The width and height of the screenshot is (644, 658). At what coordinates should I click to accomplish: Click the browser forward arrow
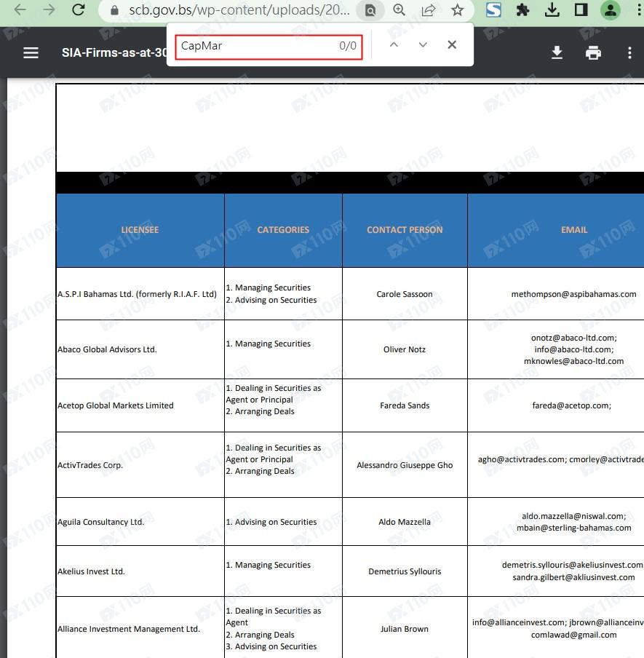click(49, 10)
